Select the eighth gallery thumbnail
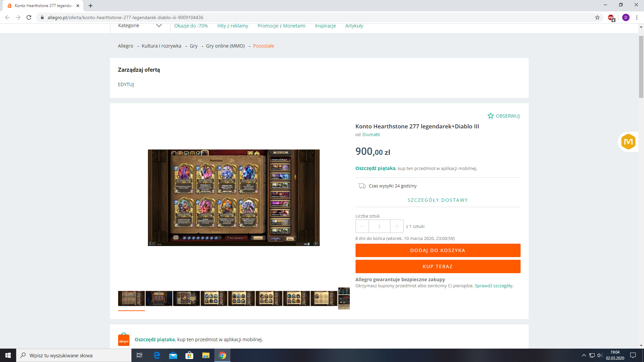The image size is (644, 362). [x=324, y=298]
